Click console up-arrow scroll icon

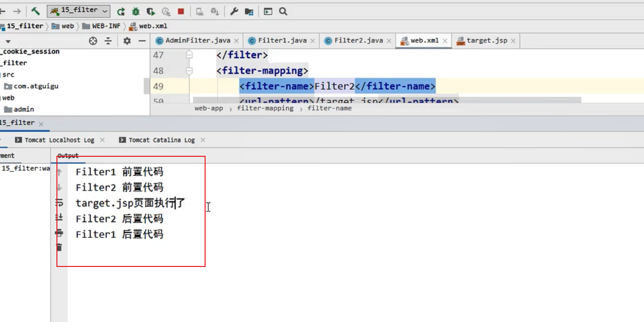(59, 172)
